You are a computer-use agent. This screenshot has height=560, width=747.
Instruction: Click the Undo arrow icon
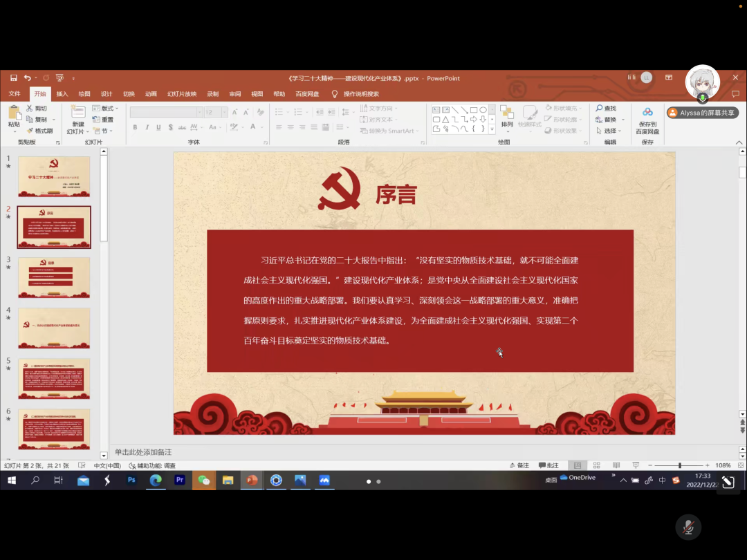(27, 78)
